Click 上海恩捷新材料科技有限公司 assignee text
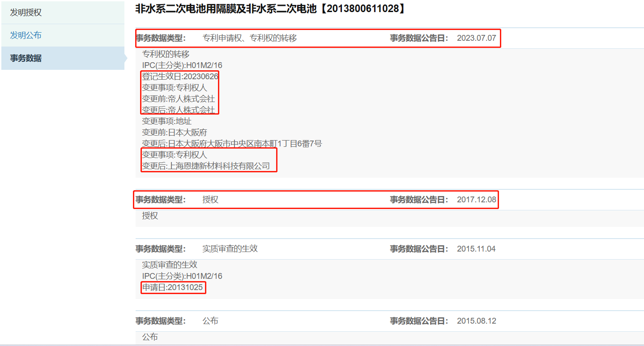Viewport: 644px width, 346px height. click(x=219, y=166)
